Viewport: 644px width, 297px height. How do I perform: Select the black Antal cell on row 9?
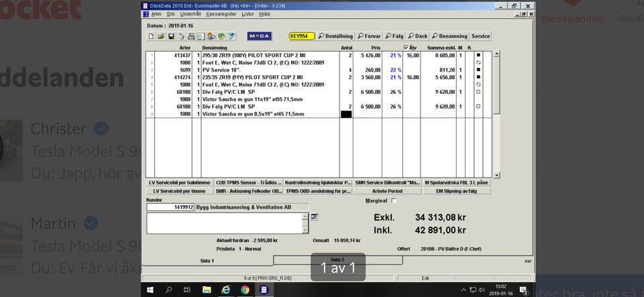[x=346, y=114]
